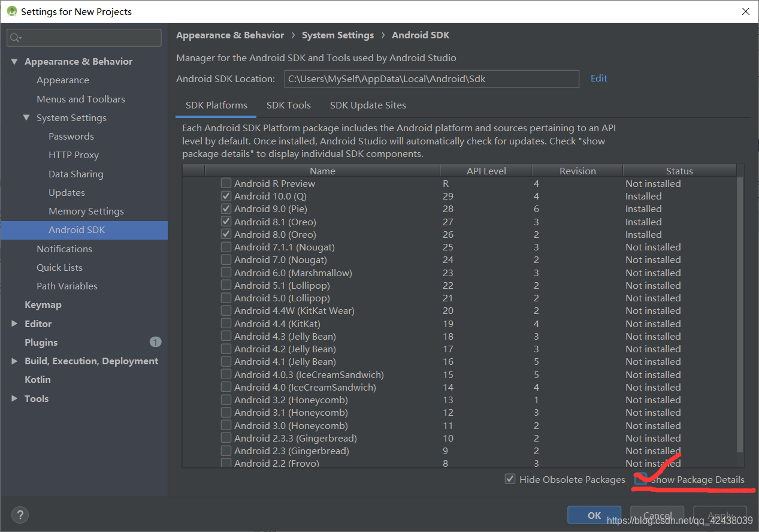This screenshot has height=532, width=759.
Task: Focus the settings search field
Action: [x=84, y=38]
